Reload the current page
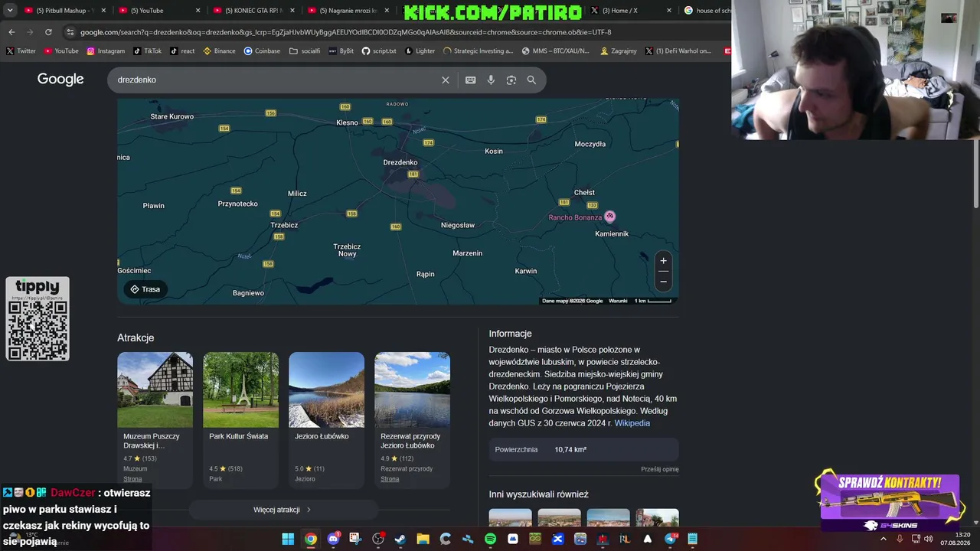The image size is (980, 551). point(48,32)
